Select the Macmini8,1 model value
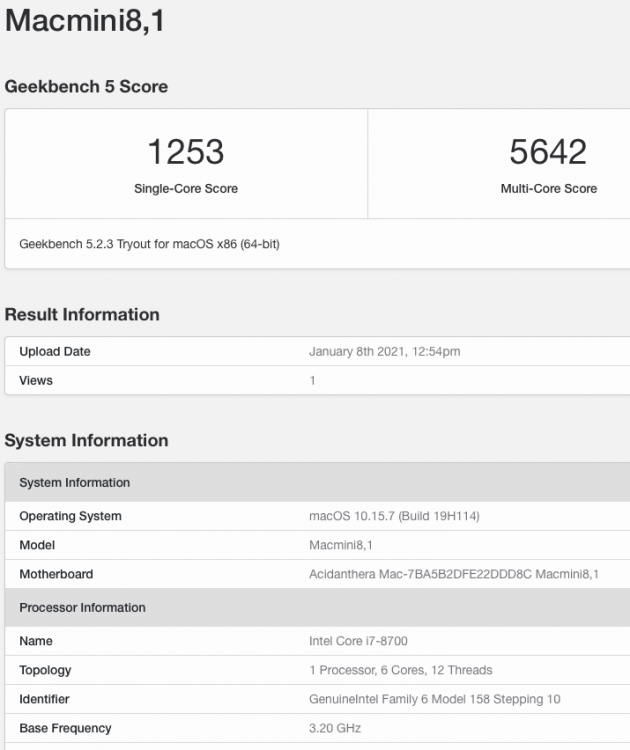The height and width of the screenshot is (750, 630). (x=341, y=545)
